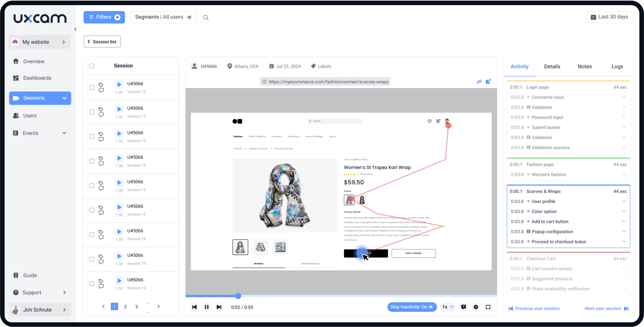Switch to the Logs tab
Screen dimensions: 644x327
pyautogui.click(x=617, y=66)
